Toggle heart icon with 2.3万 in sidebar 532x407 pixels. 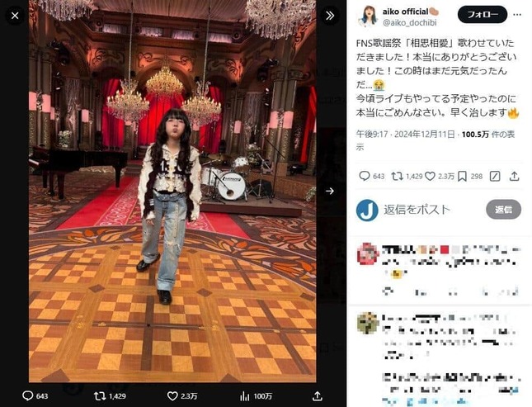tap(431, 176)
